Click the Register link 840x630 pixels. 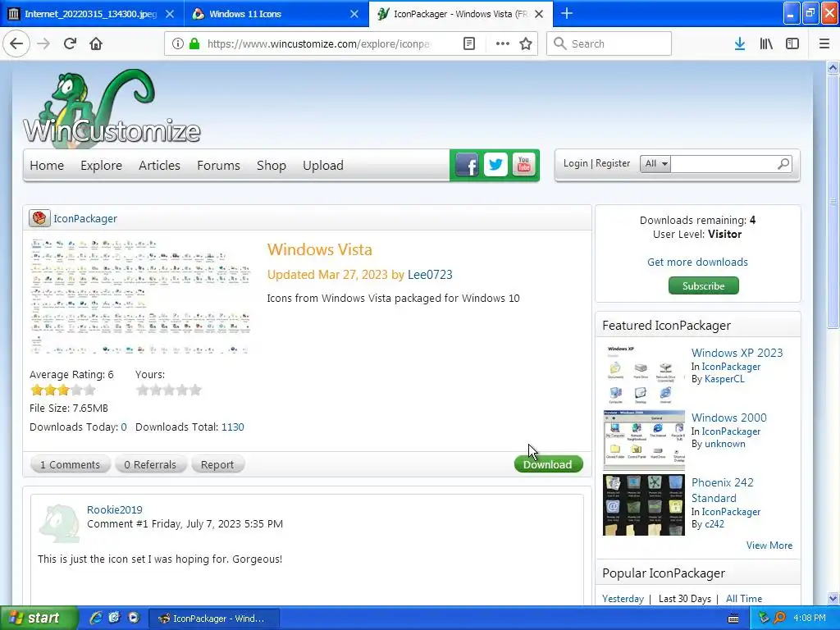click(x=613, y=163)
